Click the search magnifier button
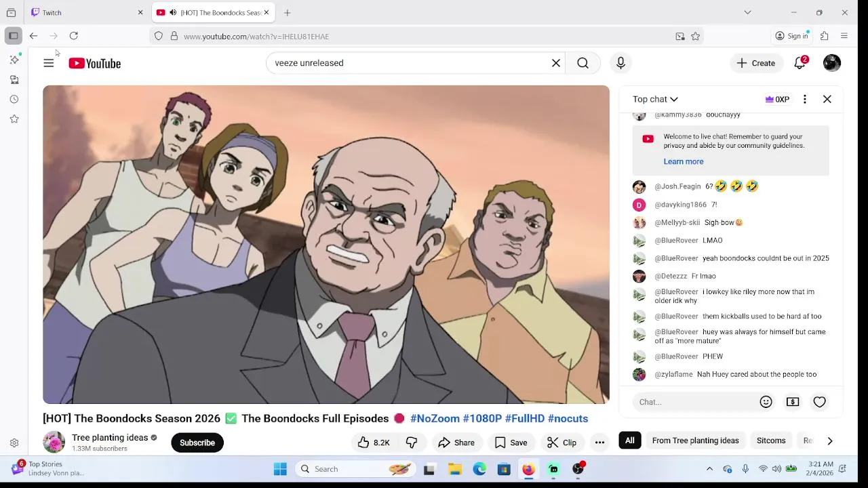 (583, 63)
